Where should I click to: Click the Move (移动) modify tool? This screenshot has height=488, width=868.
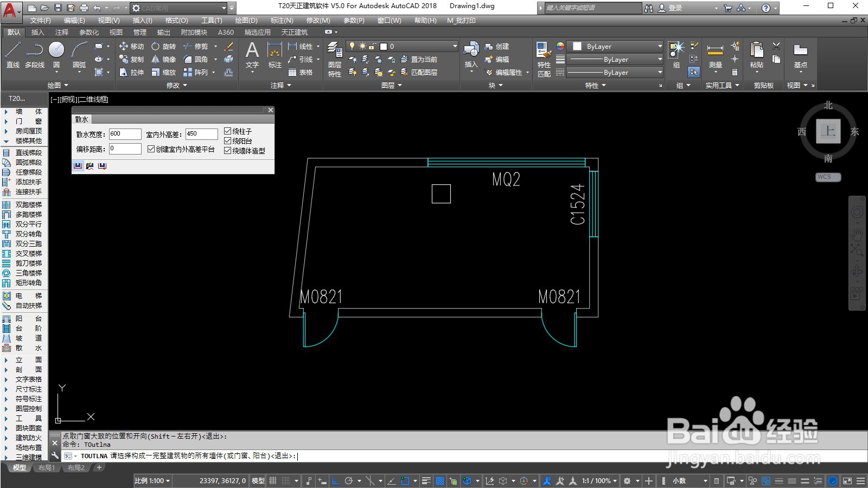131,47
